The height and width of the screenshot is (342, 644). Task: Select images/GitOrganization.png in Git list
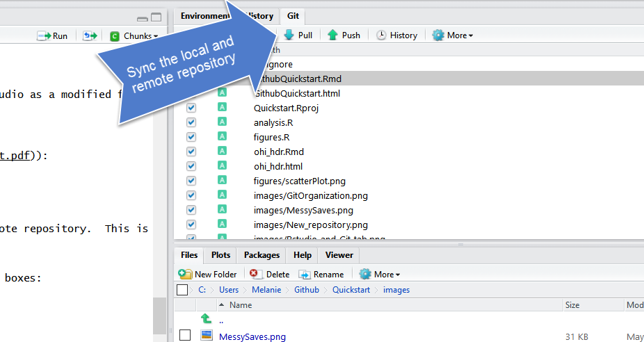point(310,196)
